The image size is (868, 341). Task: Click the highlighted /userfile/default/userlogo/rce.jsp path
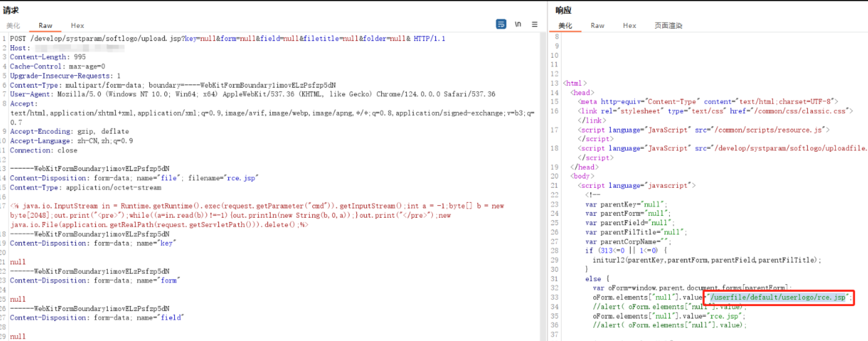pyautogui.click(x=778, y=298)
